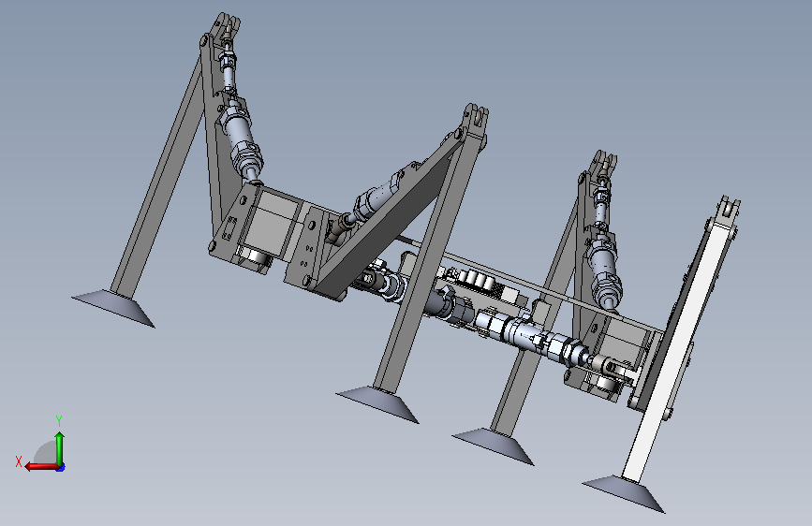Select the foot pad under the white leg
Screen dimensions: 812x526
point(624,493)
